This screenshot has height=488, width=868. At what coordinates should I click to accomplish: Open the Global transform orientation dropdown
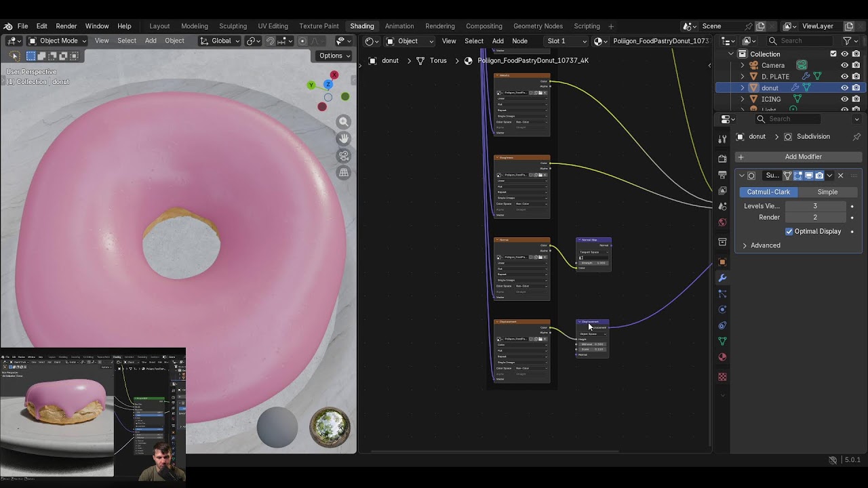(x=219, y=41)
